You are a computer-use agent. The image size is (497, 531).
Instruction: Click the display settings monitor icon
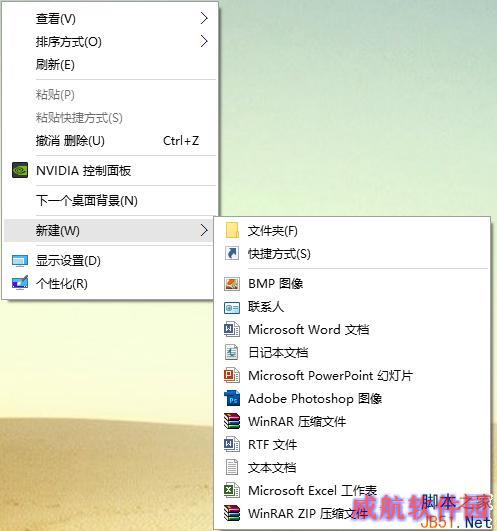[x=20, y=261]
